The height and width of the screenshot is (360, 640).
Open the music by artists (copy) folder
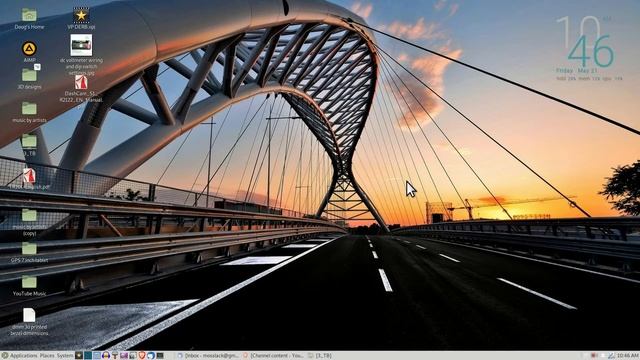pos(29,216)
